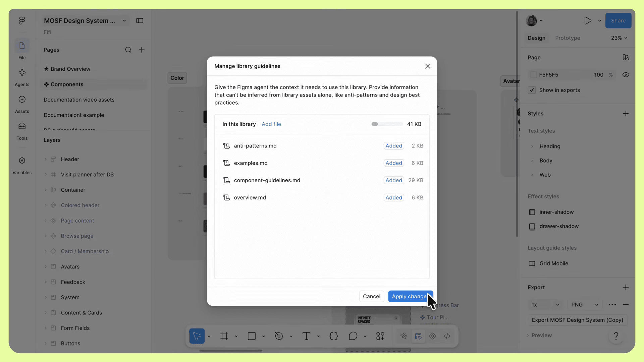Click the library storage usage bar
The height and width of the screenshot is (362, 644).
(387, 124)
